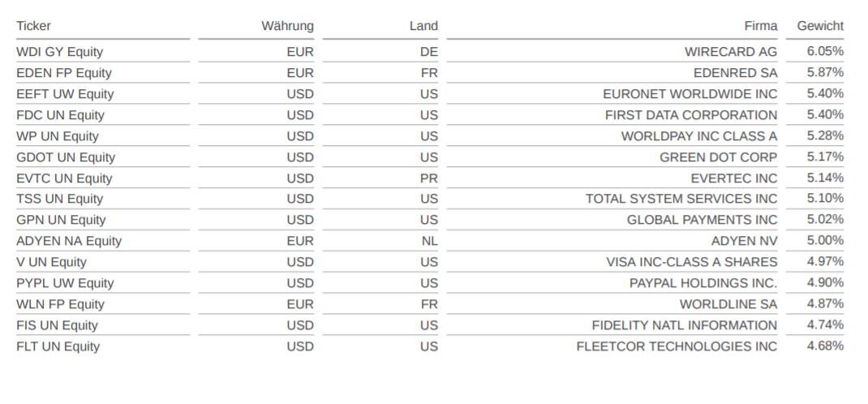Screen dimensions: 868x404
Task: Select the Land column header
Action: coord(423,26)
